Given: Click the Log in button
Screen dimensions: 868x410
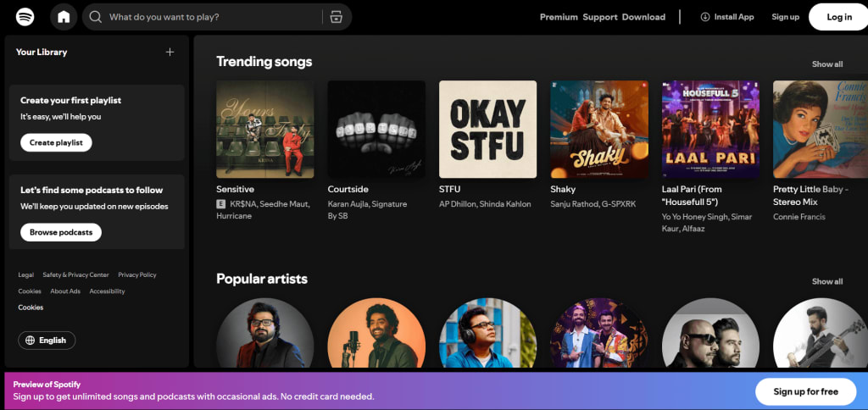Looking at the screenshot, I should pos(838,17).
